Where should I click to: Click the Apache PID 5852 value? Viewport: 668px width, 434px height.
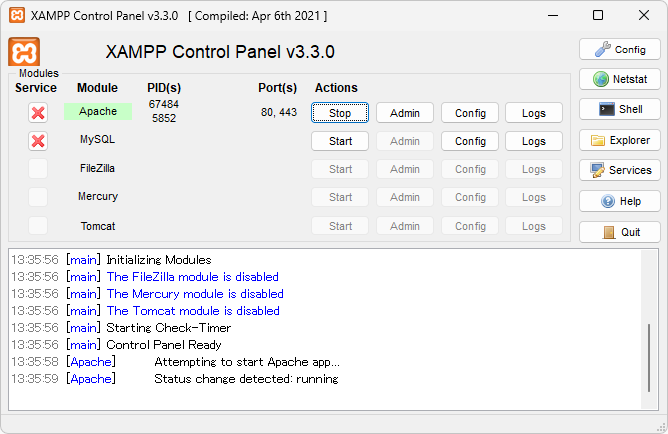click(164, 118)
